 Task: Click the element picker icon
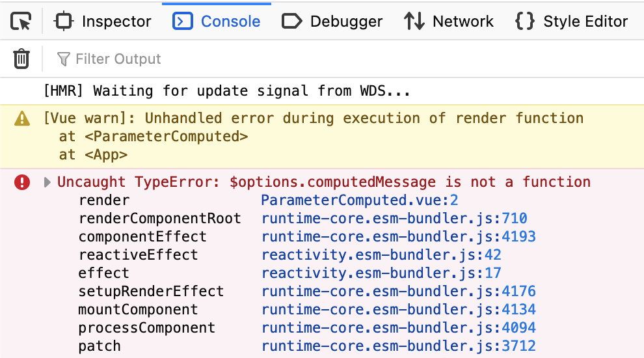coord(21,21)
